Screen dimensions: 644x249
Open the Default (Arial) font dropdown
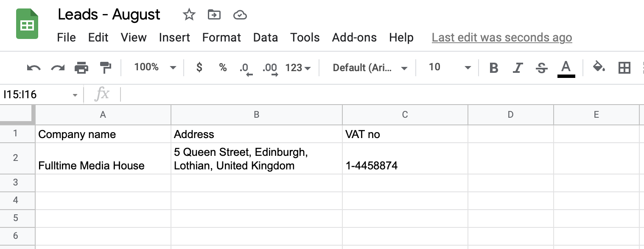(370, 67)
